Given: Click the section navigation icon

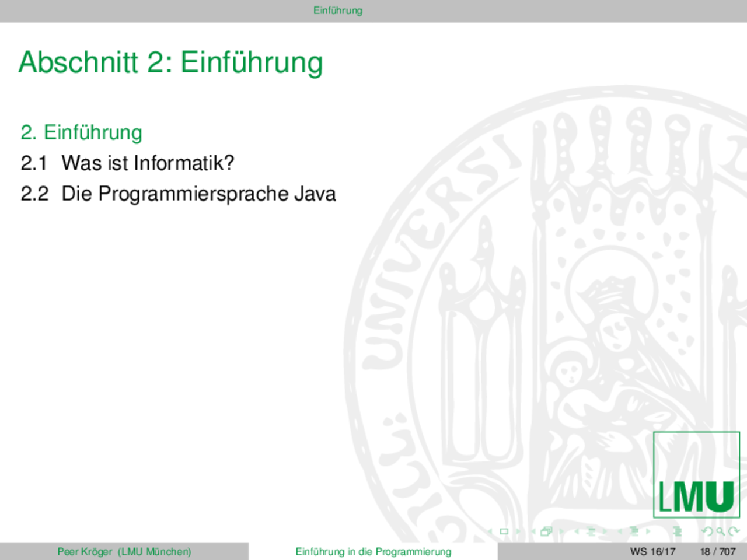Looking at the screenshot, I should click(634, 531).
